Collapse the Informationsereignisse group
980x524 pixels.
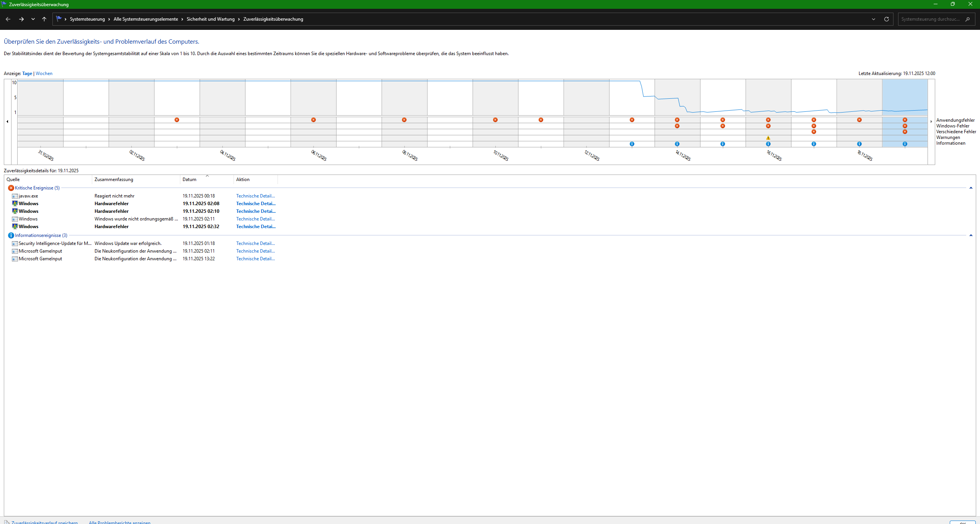[x=970, y=235]
